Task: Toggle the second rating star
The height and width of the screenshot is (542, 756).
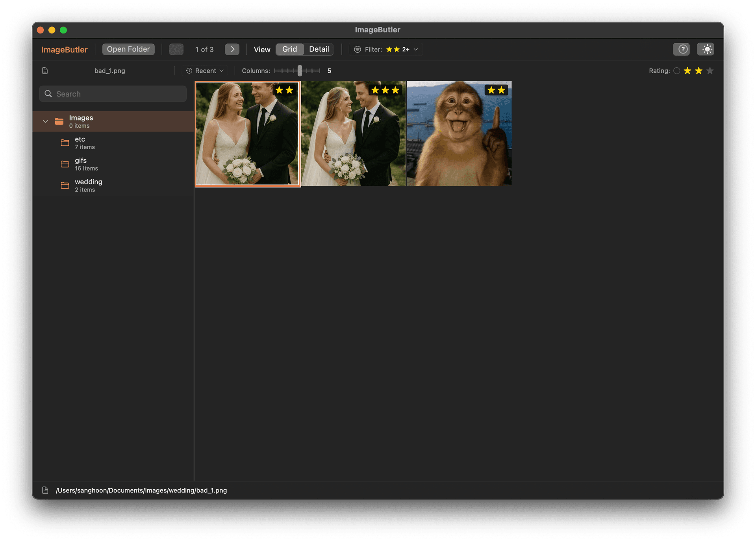Action: click(699, 71)
